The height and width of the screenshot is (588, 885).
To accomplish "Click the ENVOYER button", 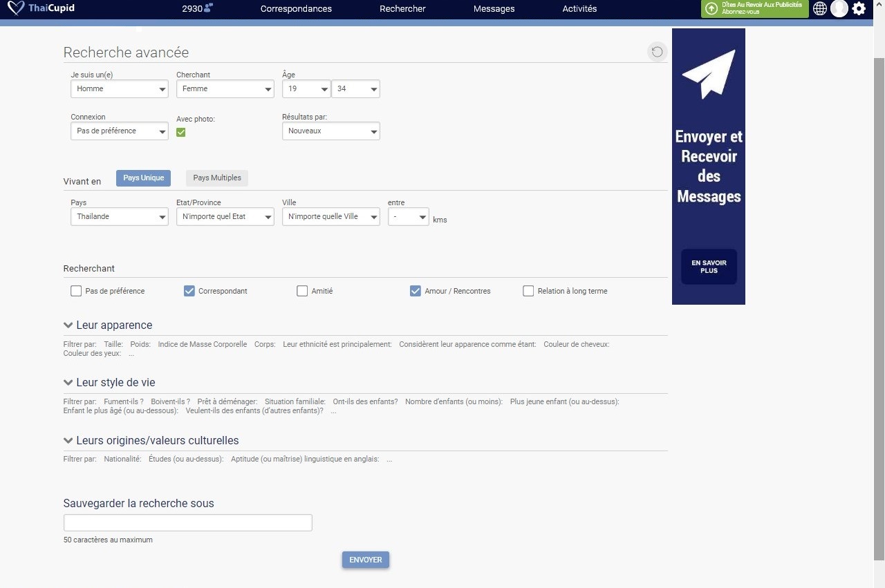I will (366, 560).
